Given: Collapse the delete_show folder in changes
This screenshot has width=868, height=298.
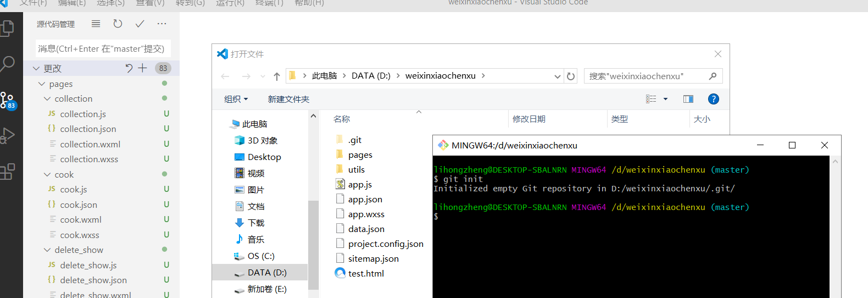Looking at the screenshot, I should tap(47, 250).
